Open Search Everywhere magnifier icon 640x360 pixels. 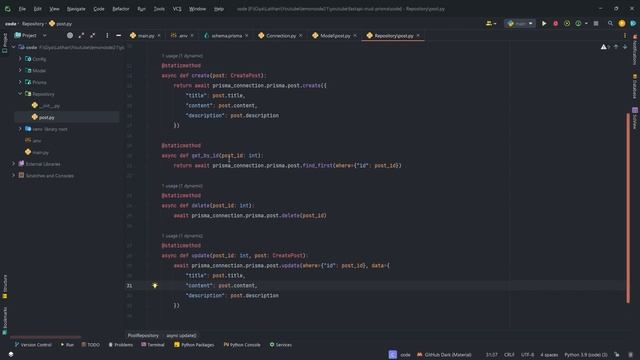(610, 24)
